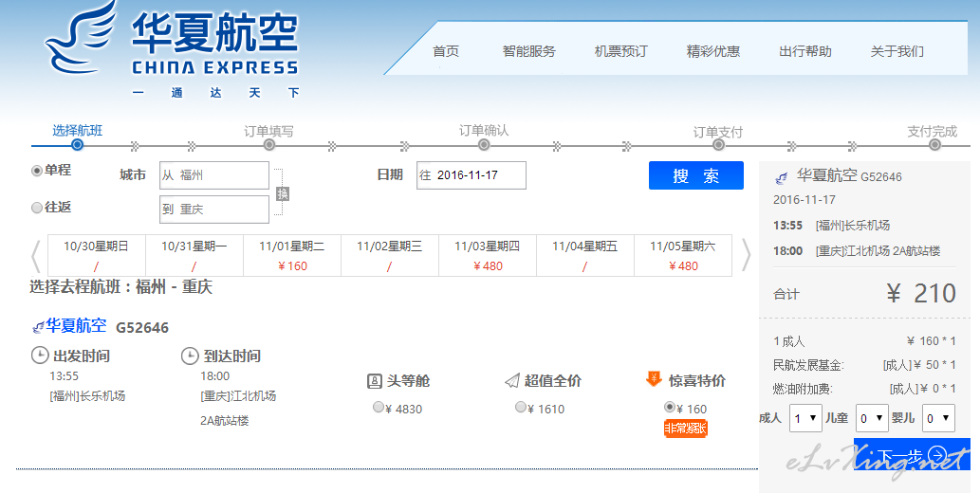Choose the 超值全价 ¥1610 fare
Screen dimensions: 980x493
521,407
